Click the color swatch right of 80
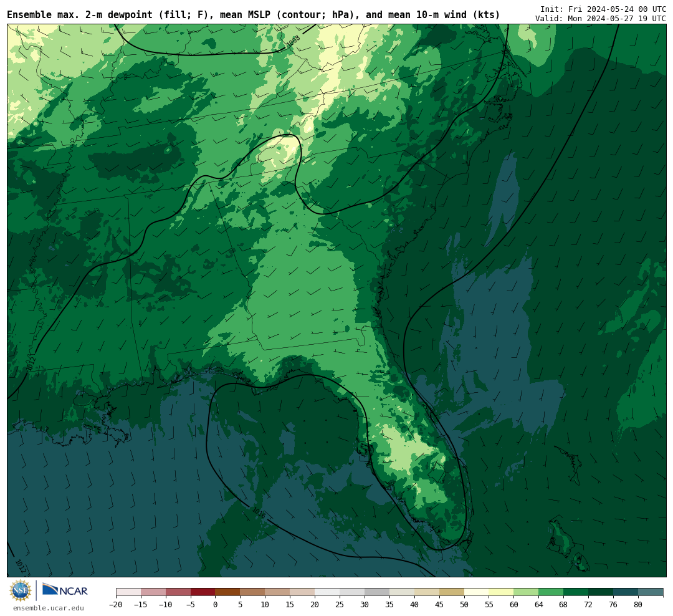Image resolution: width=673 pixels, height=616 pixels. tap(651, 592)
